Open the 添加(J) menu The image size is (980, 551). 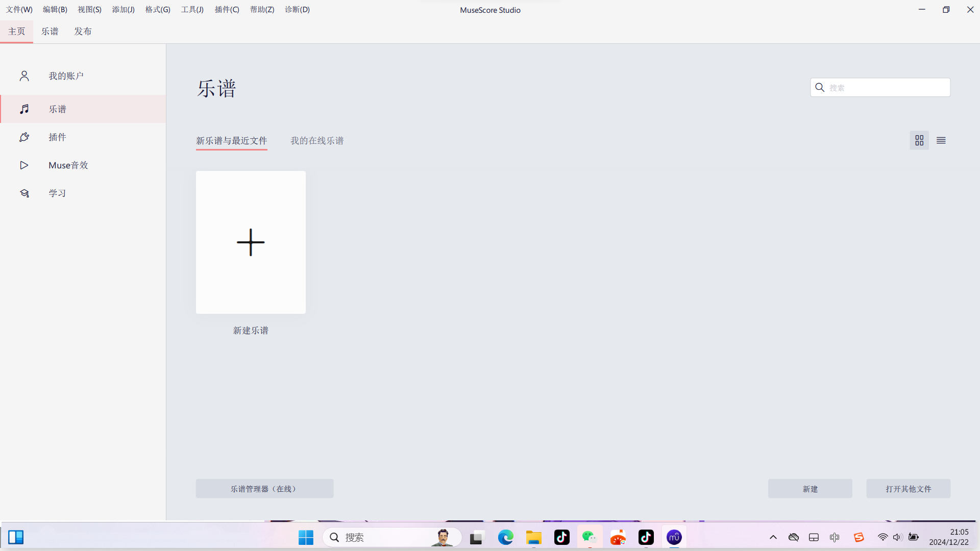tap(124, 10)
